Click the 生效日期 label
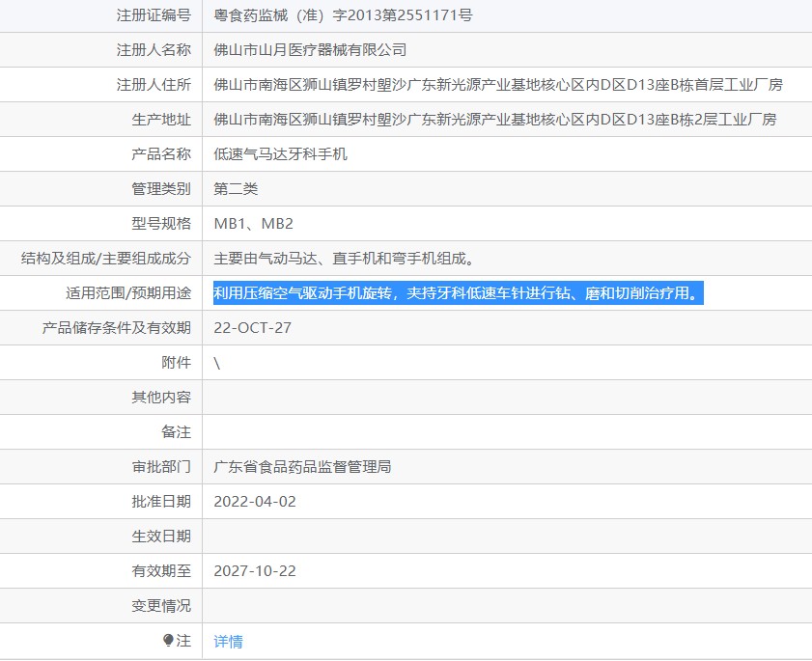The height and width of the screenshot is (661, 812). point(161,537)
